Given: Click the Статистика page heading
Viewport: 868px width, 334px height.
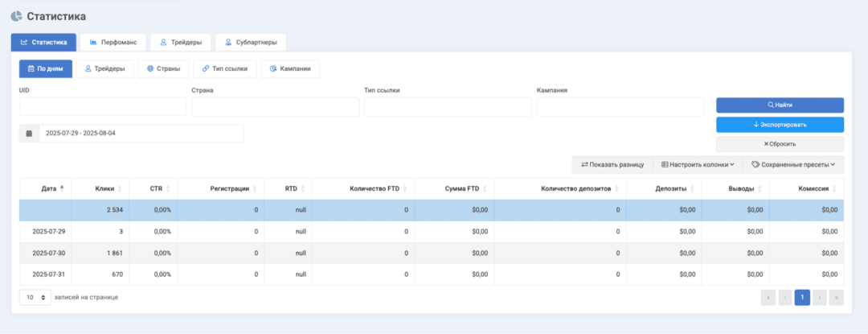Looking at the screenshot, I should pos(56,17).
